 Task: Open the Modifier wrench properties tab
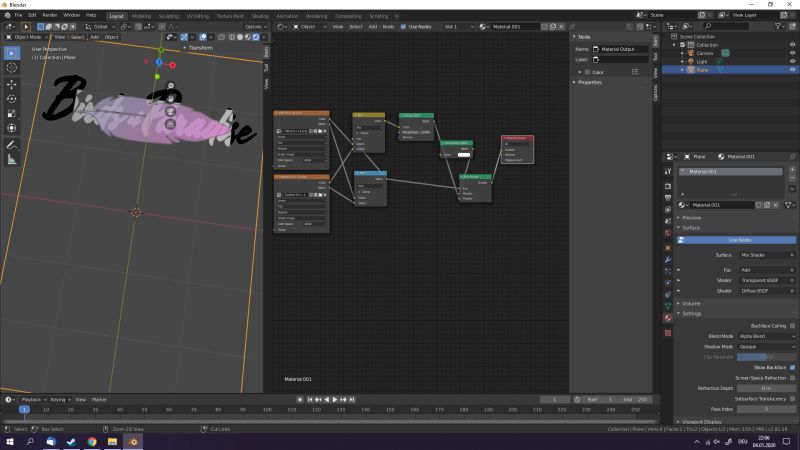point(668,260)
